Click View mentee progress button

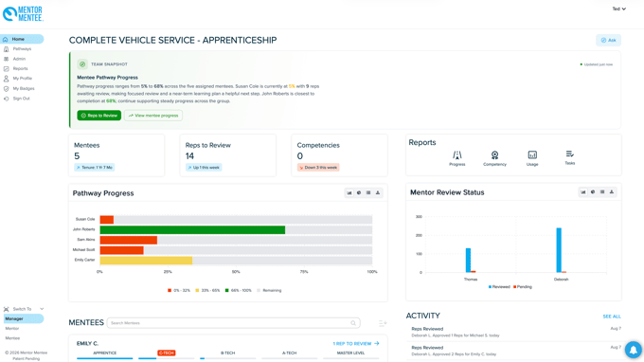click(x=153, y=116)
